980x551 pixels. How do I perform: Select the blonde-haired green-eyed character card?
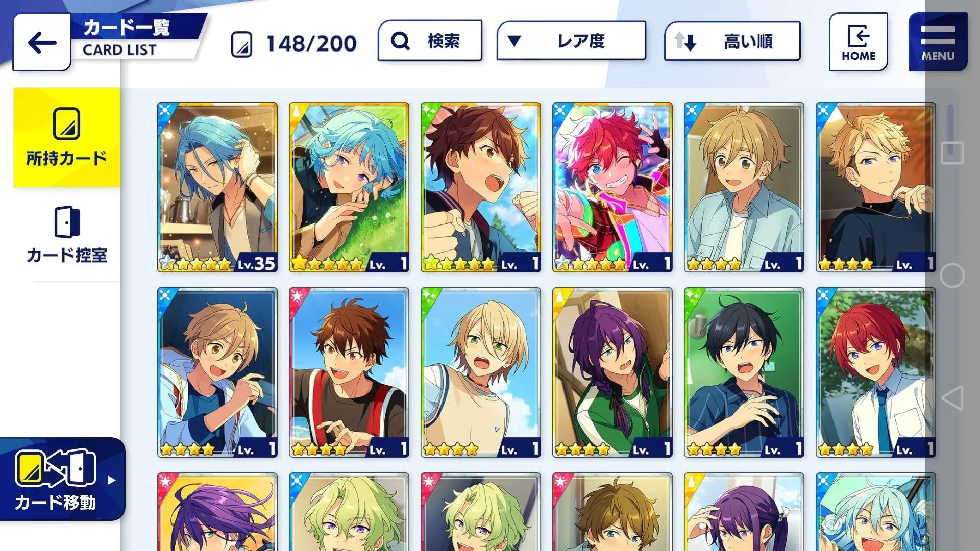pyautogui.click(x=480, y=372)
